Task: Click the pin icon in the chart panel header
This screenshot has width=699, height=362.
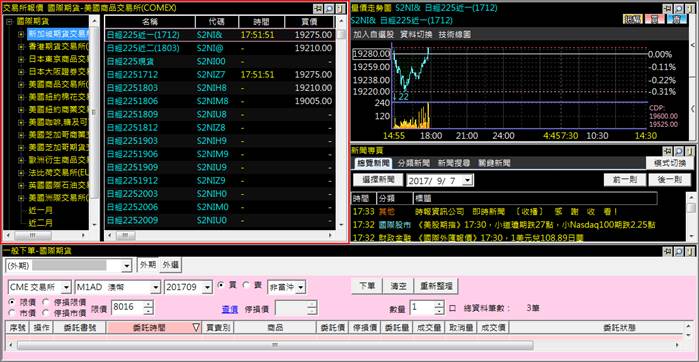Action: [x=667, y=8]
